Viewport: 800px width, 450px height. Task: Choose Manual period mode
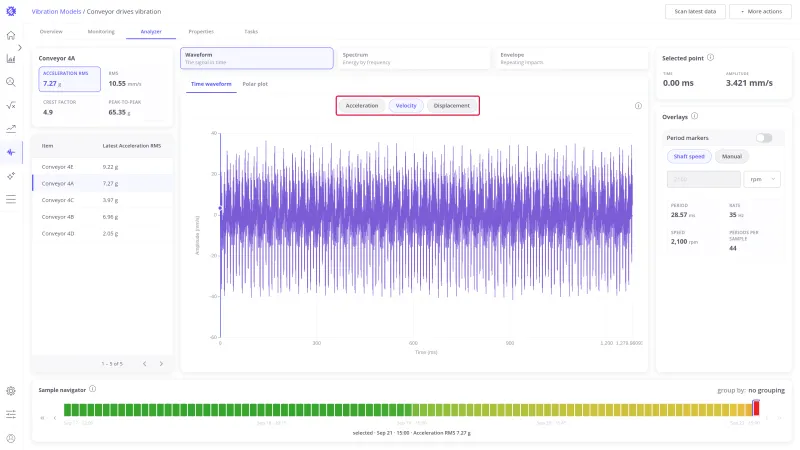(732, 157)
